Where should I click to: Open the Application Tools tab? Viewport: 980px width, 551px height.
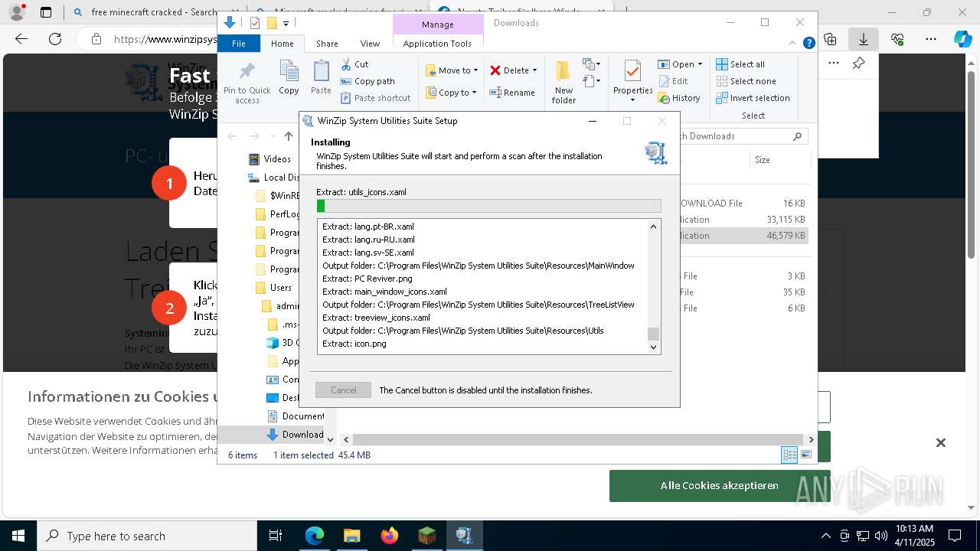(437, 44)
